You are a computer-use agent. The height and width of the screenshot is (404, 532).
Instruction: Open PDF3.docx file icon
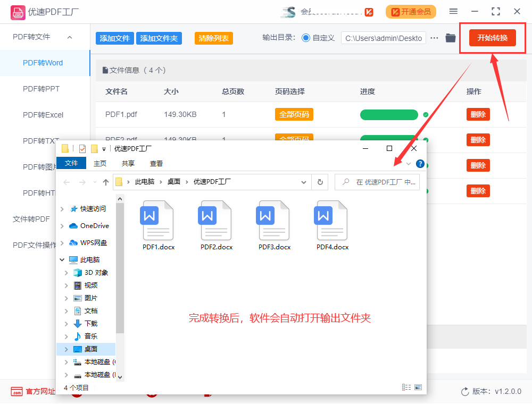tap(274, 220)
